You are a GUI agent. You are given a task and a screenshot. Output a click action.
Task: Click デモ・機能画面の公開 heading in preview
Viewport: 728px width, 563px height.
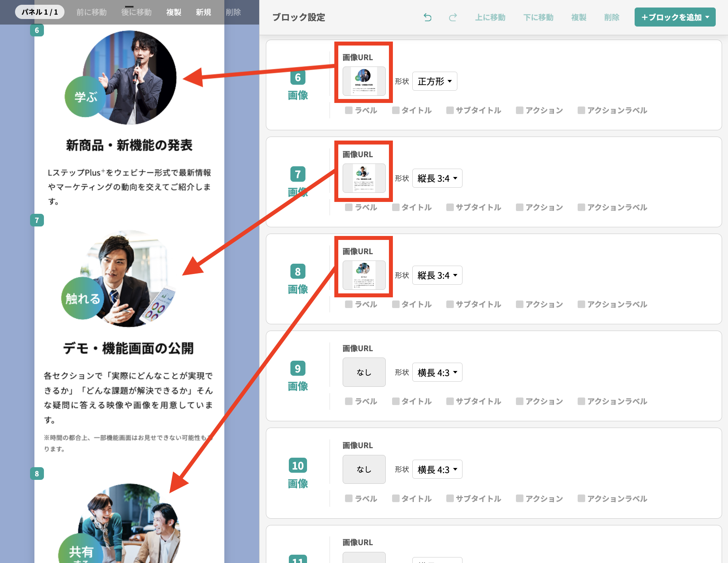point(129,348)
